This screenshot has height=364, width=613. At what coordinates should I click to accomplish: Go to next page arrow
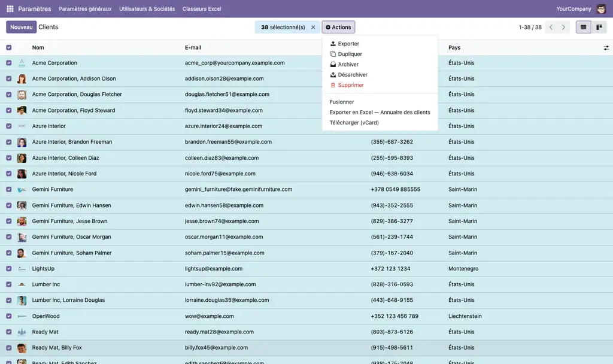click(x=563, y=27)
